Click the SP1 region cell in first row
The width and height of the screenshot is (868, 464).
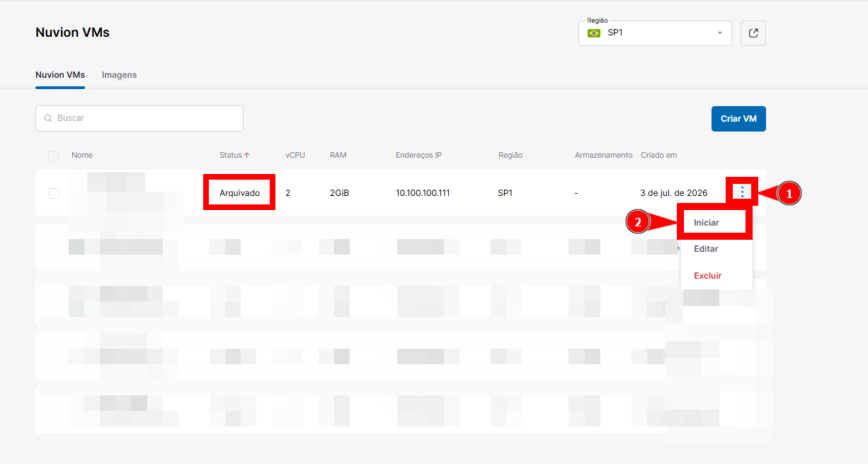tap(506, 192)
